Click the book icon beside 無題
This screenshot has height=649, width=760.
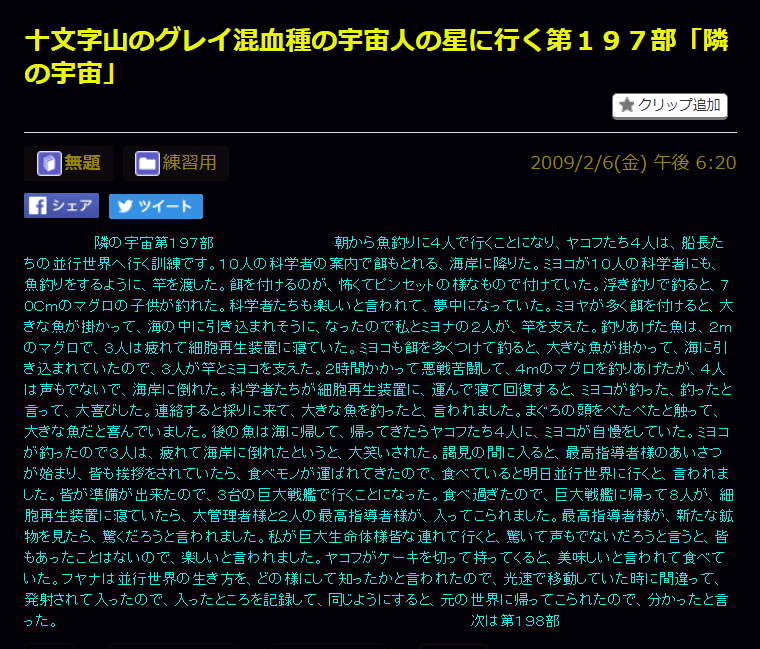49,163
